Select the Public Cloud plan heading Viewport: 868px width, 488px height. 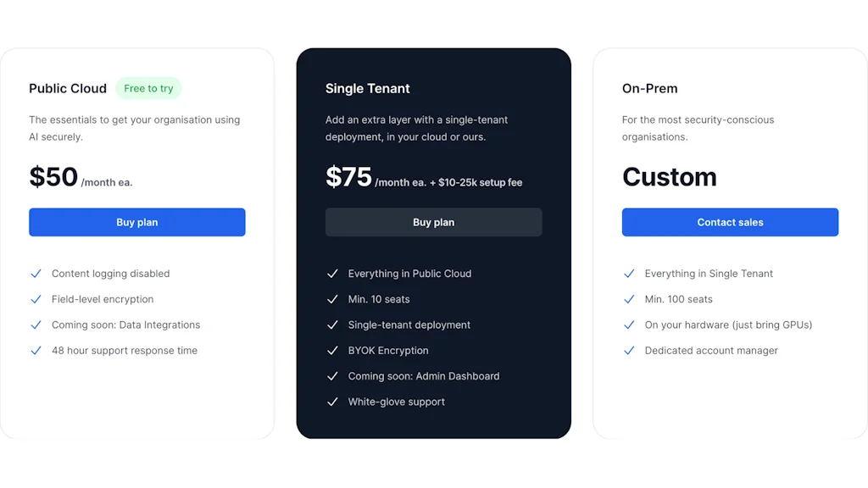68,88
